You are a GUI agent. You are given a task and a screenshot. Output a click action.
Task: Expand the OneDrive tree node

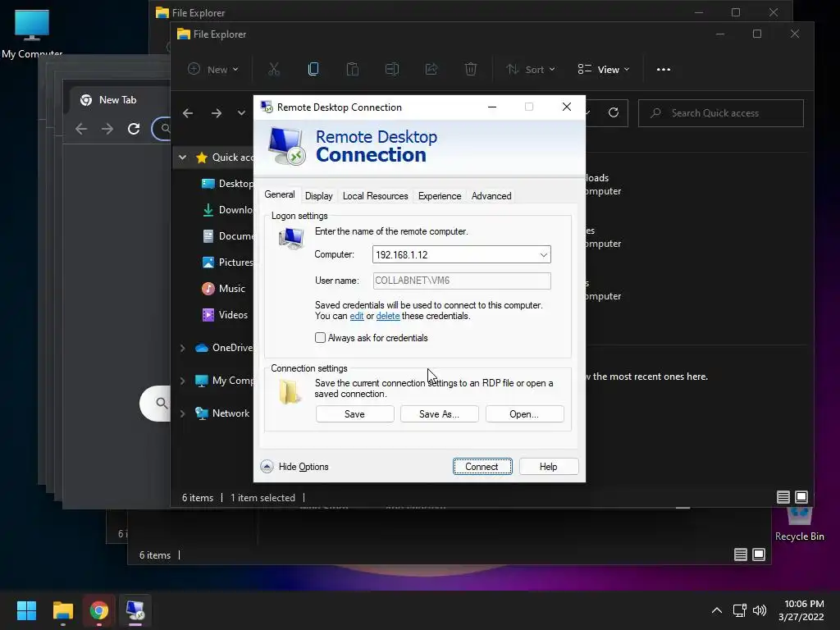click(183, 348)
